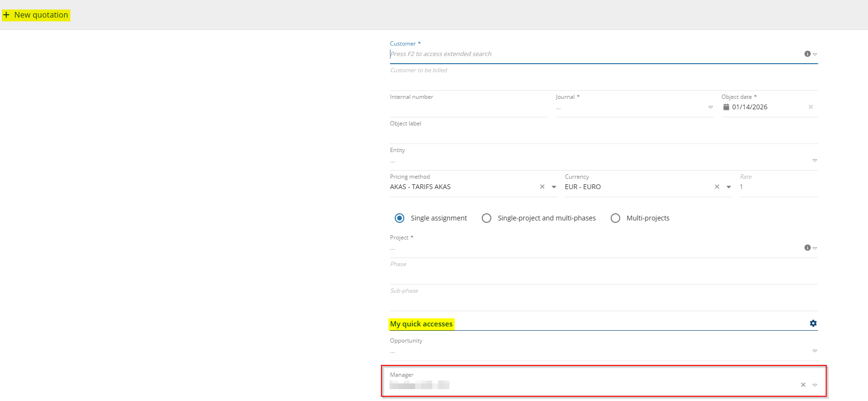Open My quick accesses settings gear
The width and height of the screenshot is (868, 401).
[813, 324]
